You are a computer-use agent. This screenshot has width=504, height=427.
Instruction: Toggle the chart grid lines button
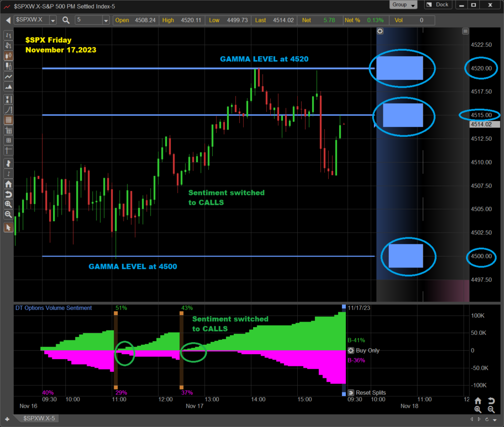pyautogui.click(x=8, y=120)
